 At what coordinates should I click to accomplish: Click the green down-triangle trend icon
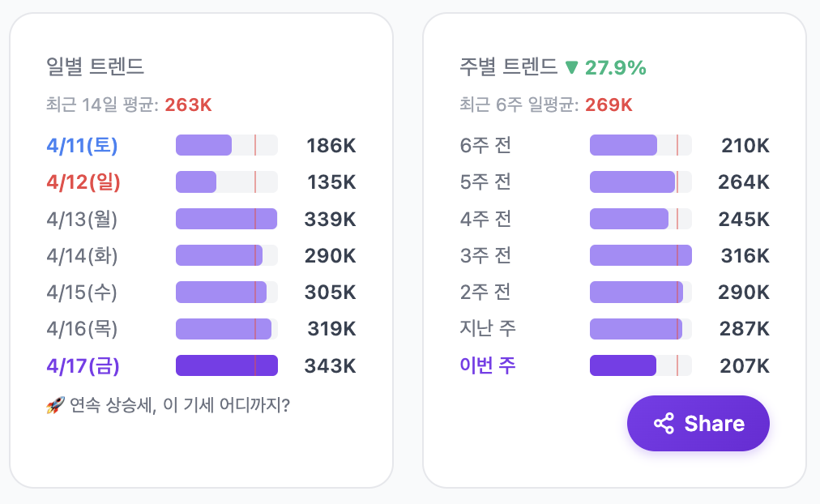[571, 68]
